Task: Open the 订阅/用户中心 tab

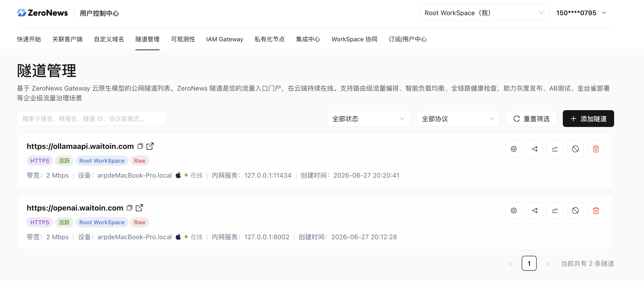Action: 407,39
